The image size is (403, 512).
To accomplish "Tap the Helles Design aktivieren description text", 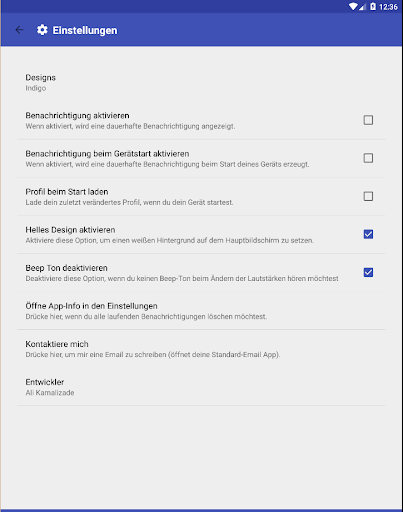I will coord(170,240).
